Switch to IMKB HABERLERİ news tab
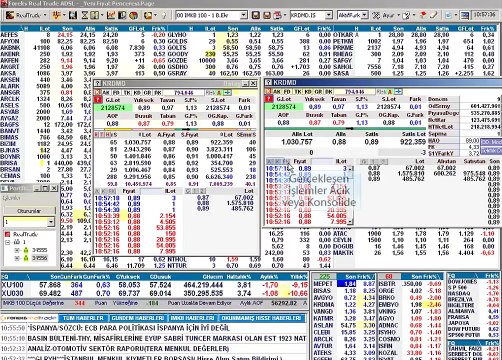This screenshot has width=502, height=360. [x=192, y=318]
